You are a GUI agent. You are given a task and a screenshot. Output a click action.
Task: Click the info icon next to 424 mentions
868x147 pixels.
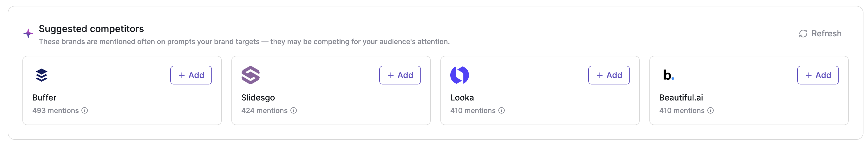(294, 111)
